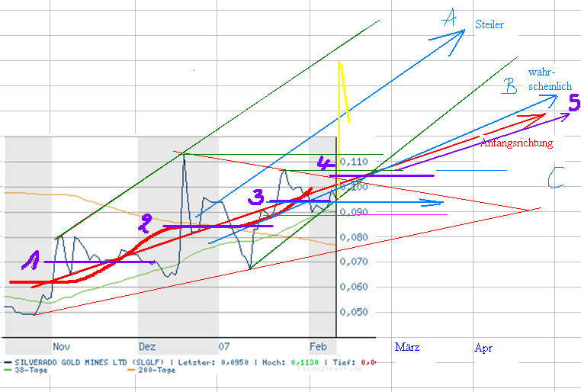This screenshot has height=392, width=581.
Task: Click the 'Letzter: 0,0950' value
Action: pyautogui.click(x=213, y=362)
